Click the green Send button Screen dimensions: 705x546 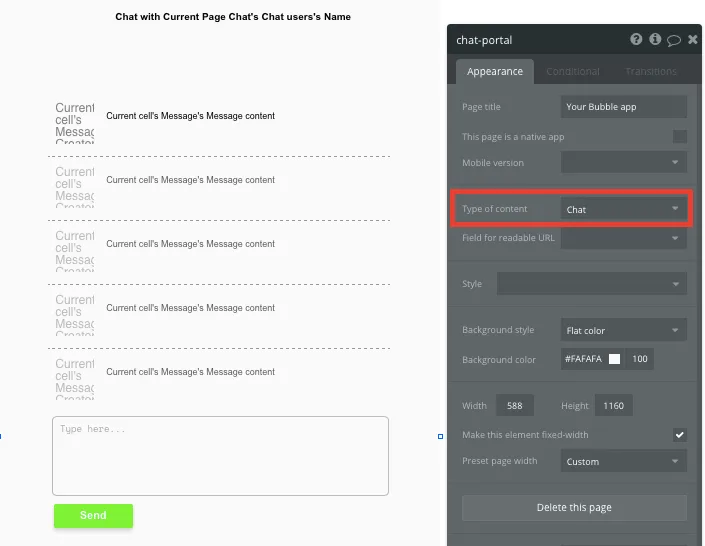[93, 516]
